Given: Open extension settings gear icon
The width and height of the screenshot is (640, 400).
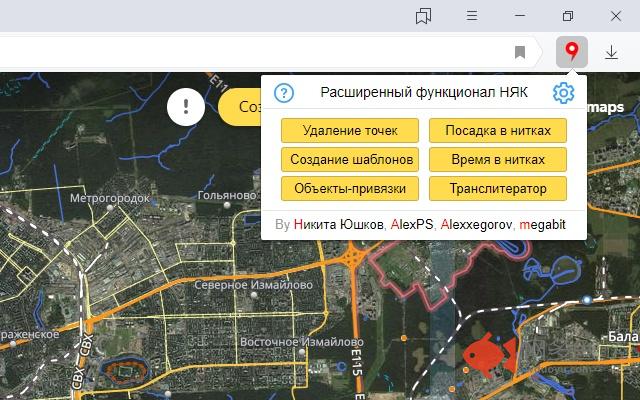Looking at the screenshot, I should click(564, 93).
